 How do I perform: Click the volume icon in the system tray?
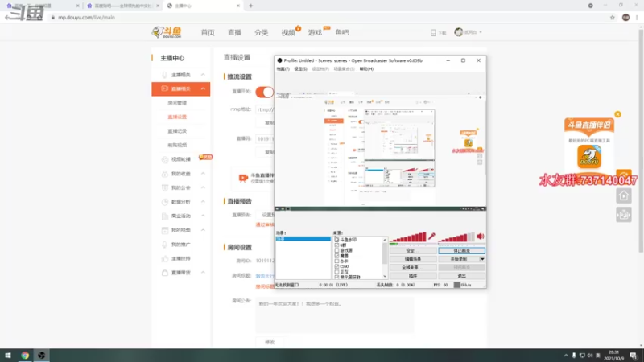590,356
